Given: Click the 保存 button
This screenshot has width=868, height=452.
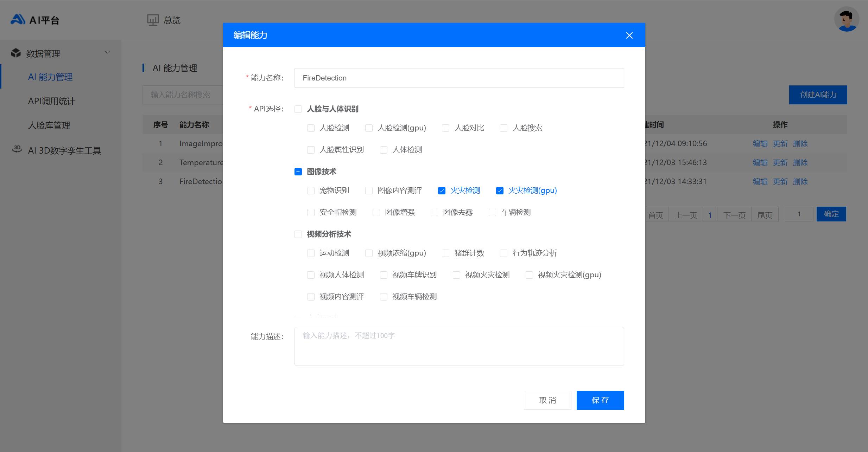Looking at the screenshot, I should pyautogui.click(x=600, y=400).
